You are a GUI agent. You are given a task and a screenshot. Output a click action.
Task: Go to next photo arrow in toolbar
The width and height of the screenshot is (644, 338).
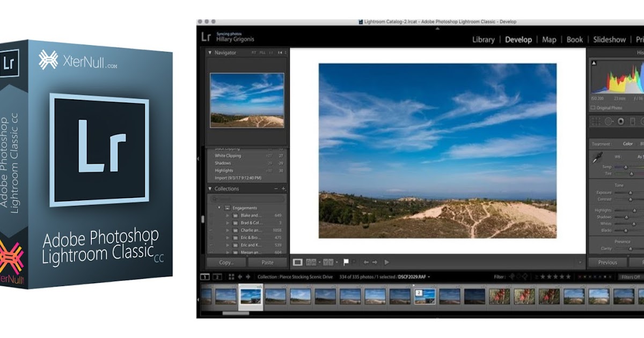pyautogui.click(x=375, y=262)
